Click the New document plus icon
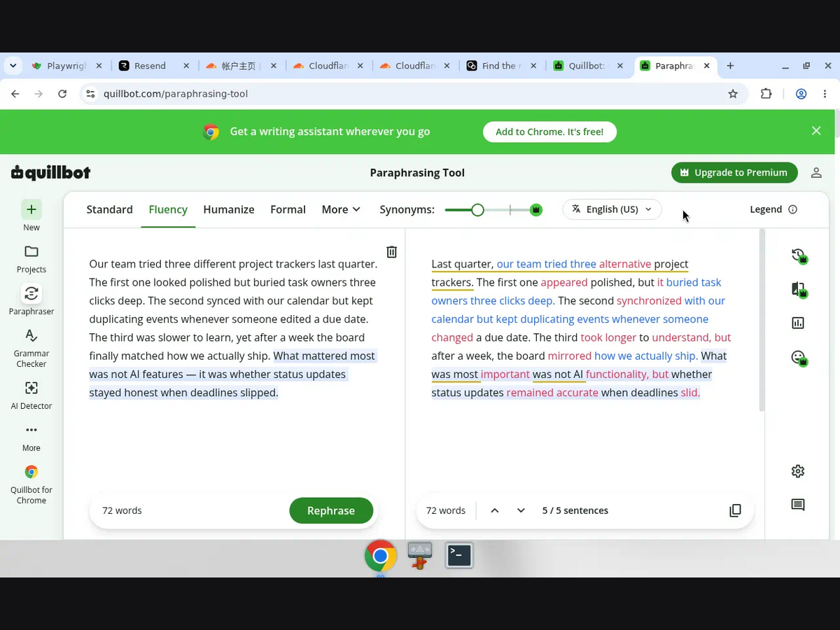Image resolution: width=840 pixels, height=630 pixels. [31, 209]
